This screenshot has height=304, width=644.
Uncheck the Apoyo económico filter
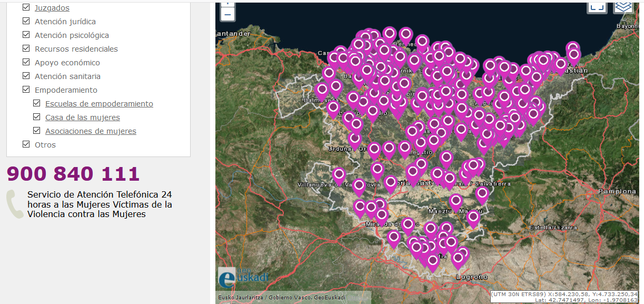tap(26, 63)
